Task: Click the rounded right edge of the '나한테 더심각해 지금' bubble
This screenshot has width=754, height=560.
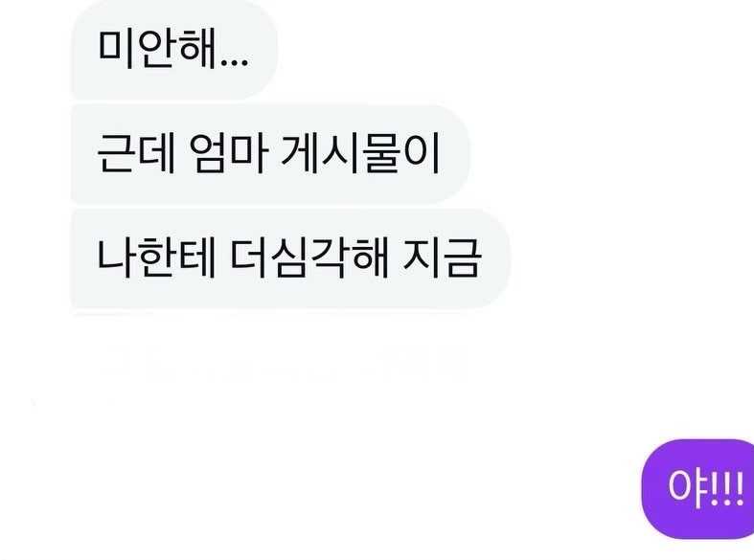Action: pyautogui.click(x=497, y=258)
